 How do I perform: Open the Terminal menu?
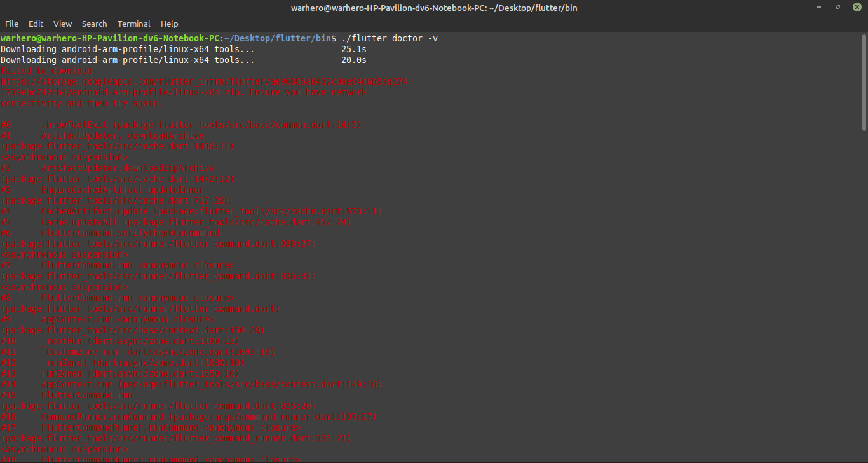click(x=133, y=24)
